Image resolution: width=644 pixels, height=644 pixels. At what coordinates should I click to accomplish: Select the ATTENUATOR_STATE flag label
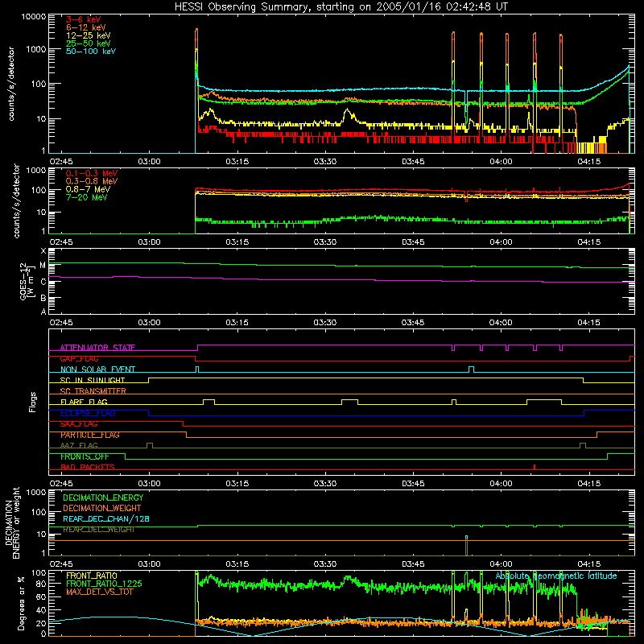[97, 348]
